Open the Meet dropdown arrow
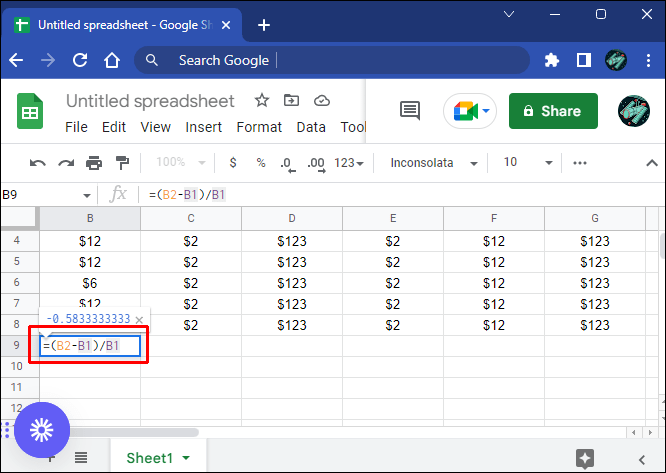Image resolution: width=666 pixels, height=473 pixels. 486,111
